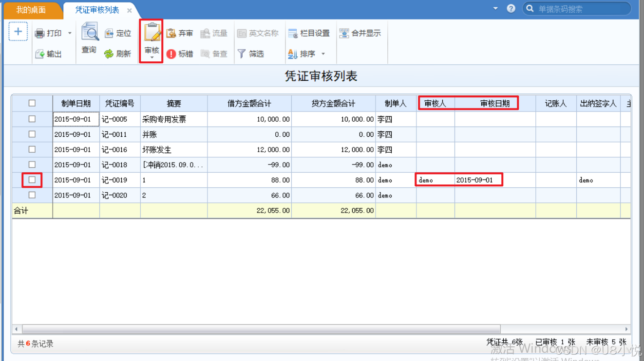Close the 凭证审核列表 tab
Image resolution: width=644 pixels, height=361 pixels.
[x=130, y=10]
